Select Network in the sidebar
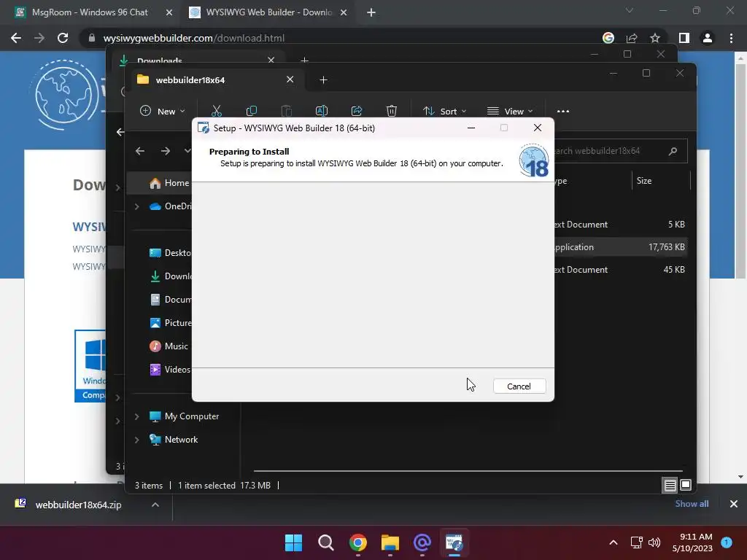This screenshot has height=560, width=747. (x=174, y=440)
